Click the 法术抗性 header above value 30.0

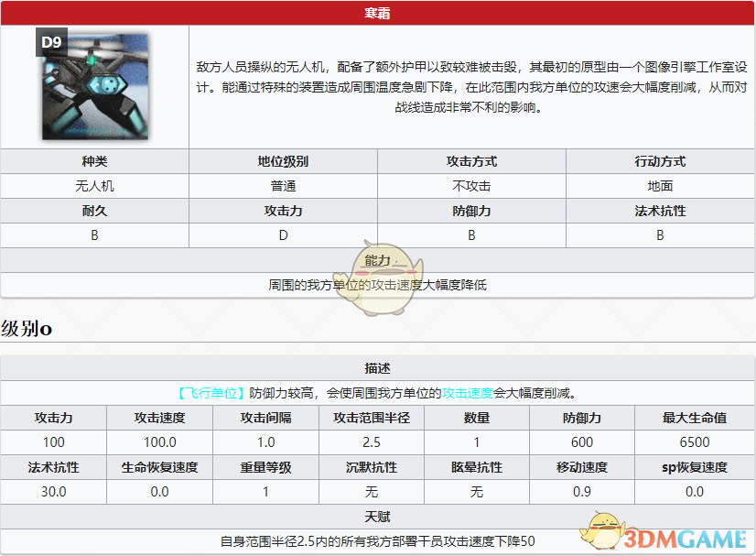tap(53, 467)
